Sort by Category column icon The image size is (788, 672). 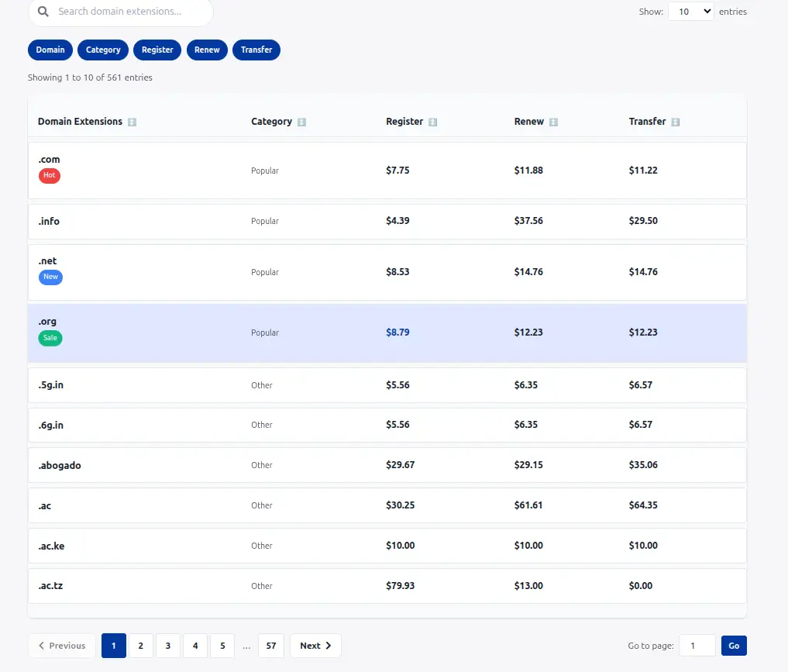pyautogui.click(x=301, y=122)
